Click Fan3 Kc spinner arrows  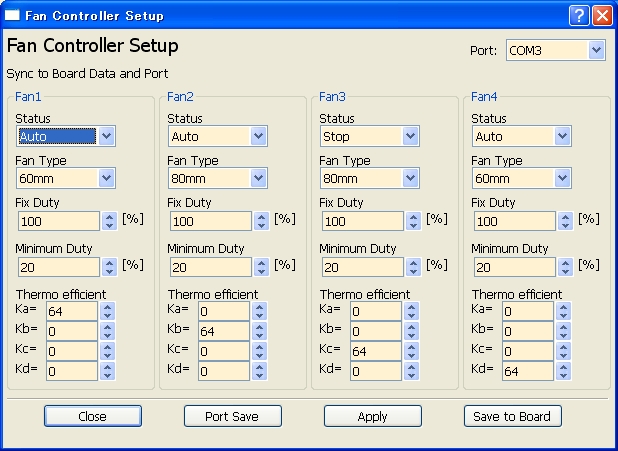[411, 351]
